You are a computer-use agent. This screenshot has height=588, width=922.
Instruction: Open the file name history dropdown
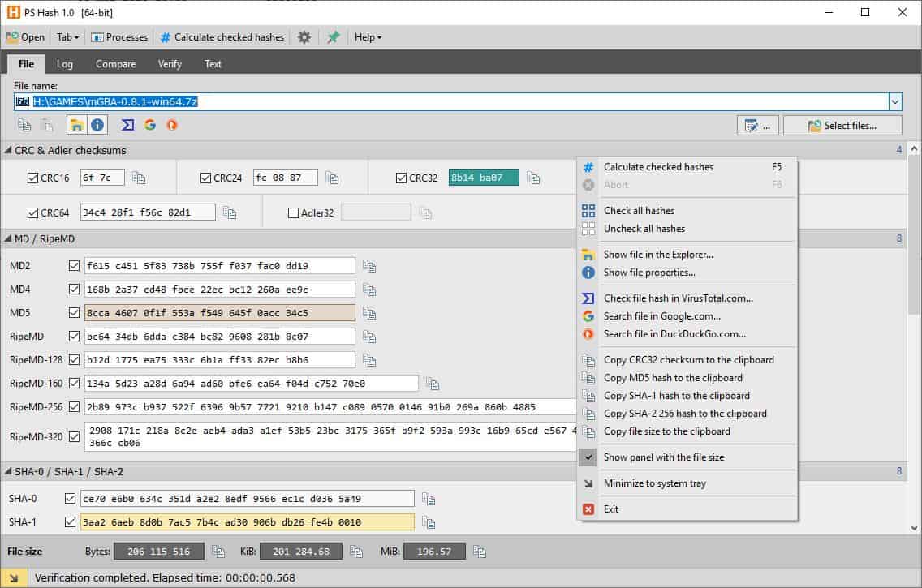894,101
